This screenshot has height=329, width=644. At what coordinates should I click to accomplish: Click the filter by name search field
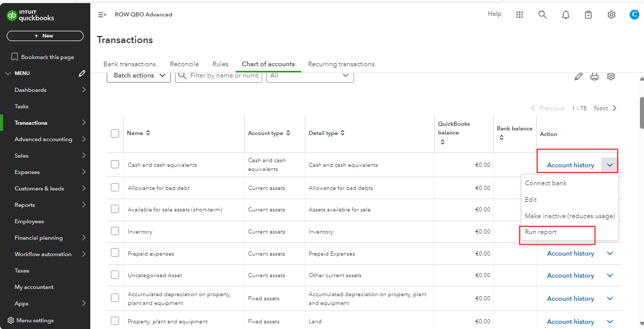(224, 75)
